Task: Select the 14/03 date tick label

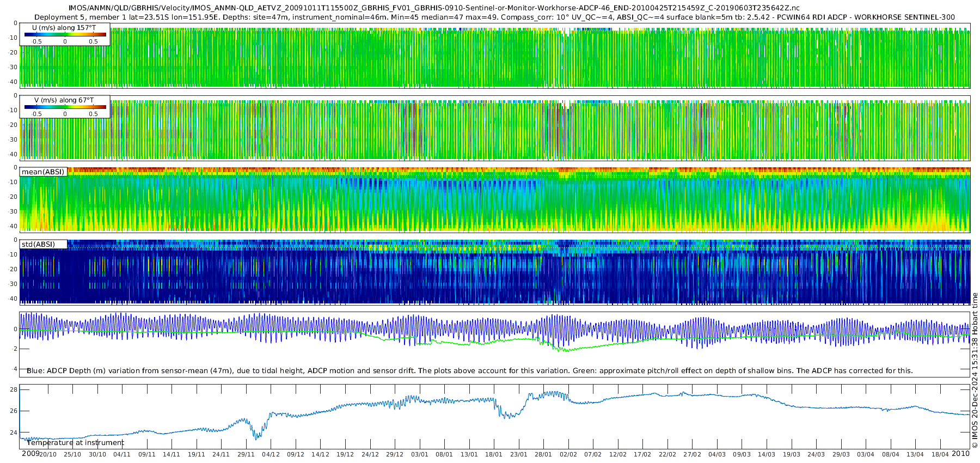Action: (767, 454)
